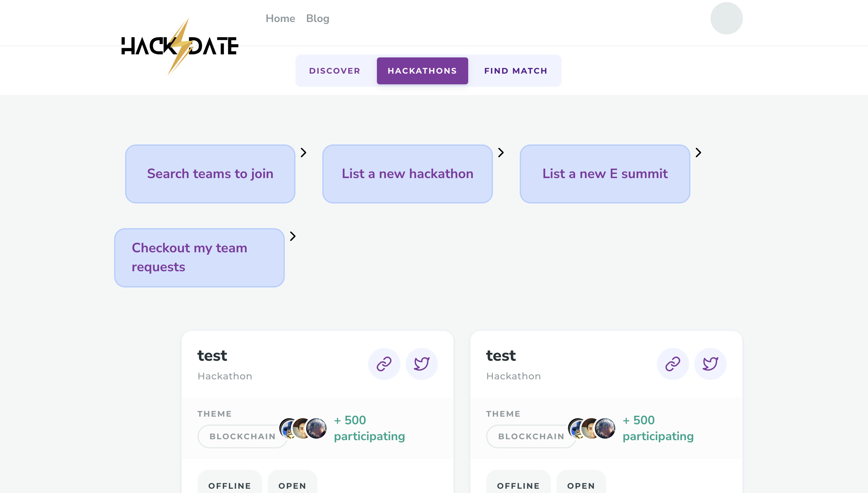
Task: Click '+ 500 participating' on first card
Action: tap(369, 428)
